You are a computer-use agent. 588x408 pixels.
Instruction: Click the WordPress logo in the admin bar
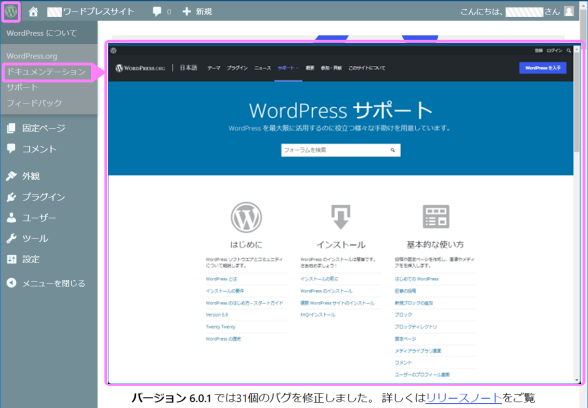[x=11, y=12]
